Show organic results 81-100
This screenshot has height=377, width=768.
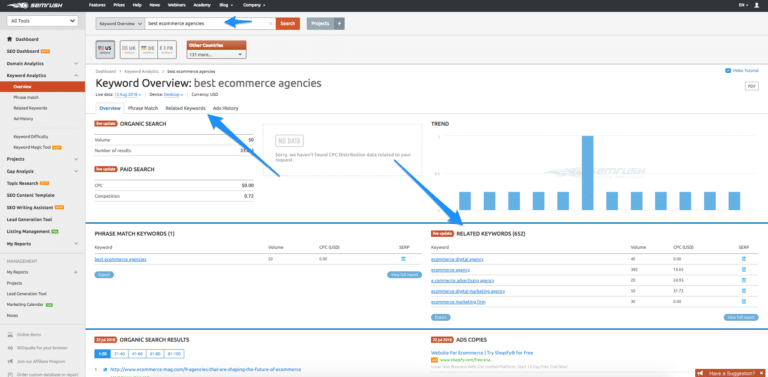(175, 353)
